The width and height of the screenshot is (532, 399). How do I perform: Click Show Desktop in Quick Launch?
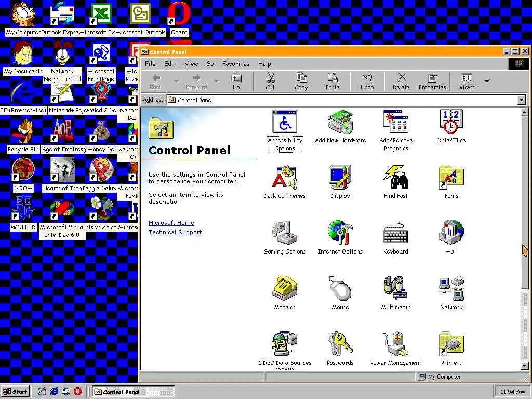click(x=42, y=392)
